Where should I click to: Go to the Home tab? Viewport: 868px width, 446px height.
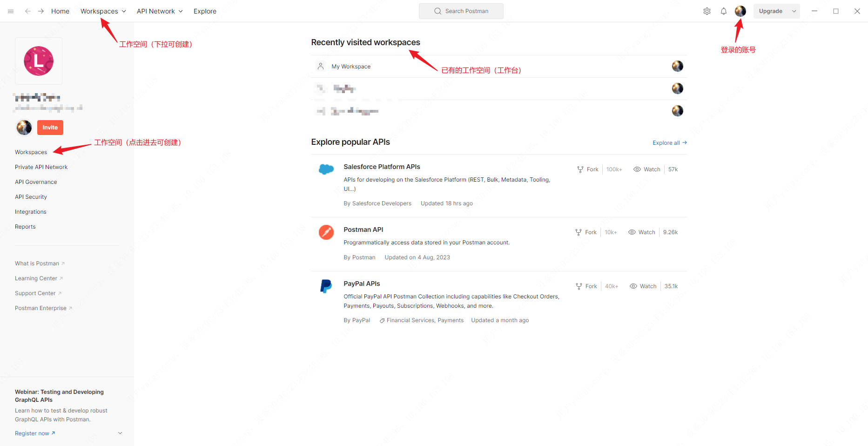pyautogui.click(x=60, y=11)
